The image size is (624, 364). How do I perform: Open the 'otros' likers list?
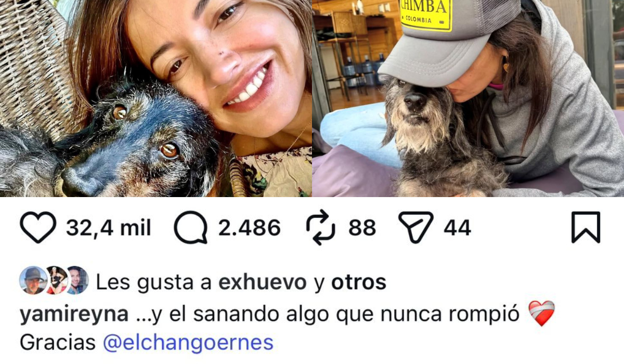click(359, 282)
